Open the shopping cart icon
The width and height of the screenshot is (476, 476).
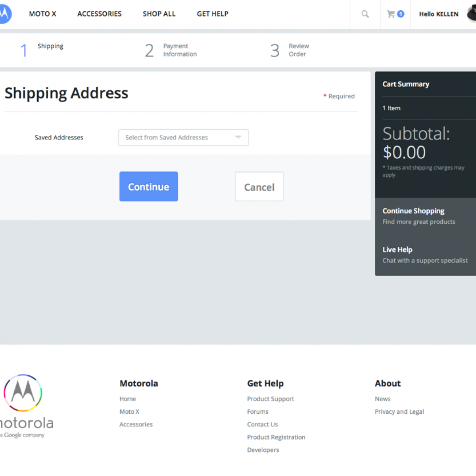pos(391,14)
